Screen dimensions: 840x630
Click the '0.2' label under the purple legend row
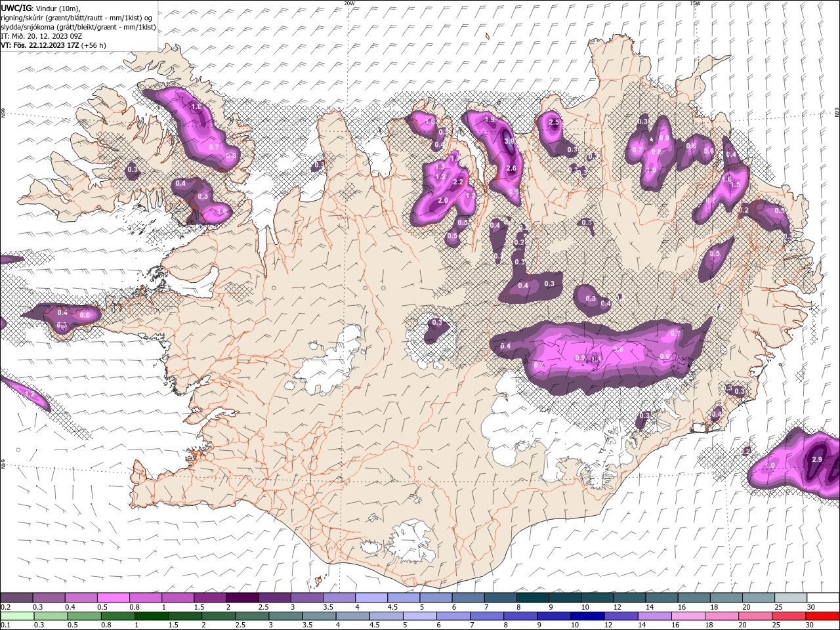coord(6,607)
